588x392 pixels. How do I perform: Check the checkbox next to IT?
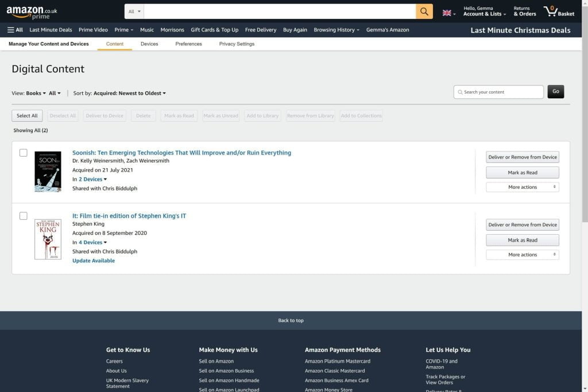24,216
